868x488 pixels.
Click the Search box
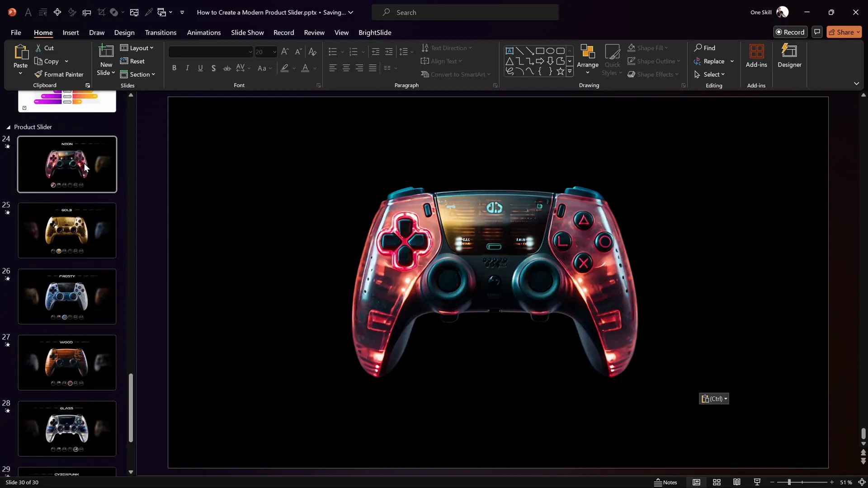[x=465, y=13]
